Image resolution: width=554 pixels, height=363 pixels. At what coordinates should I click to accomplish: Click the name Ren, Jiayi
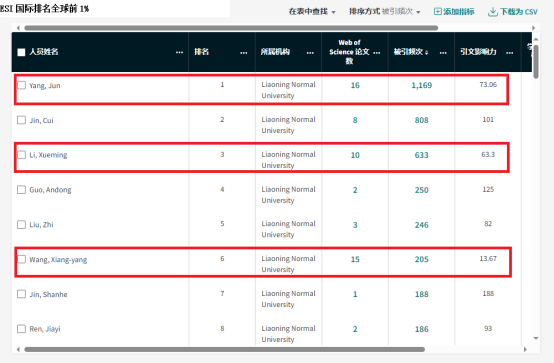45,329
